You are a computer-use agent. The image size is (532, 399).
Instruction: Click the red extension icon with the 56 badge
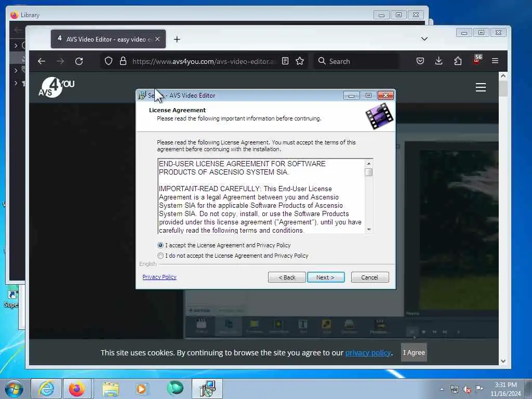[x=477, y=60]
